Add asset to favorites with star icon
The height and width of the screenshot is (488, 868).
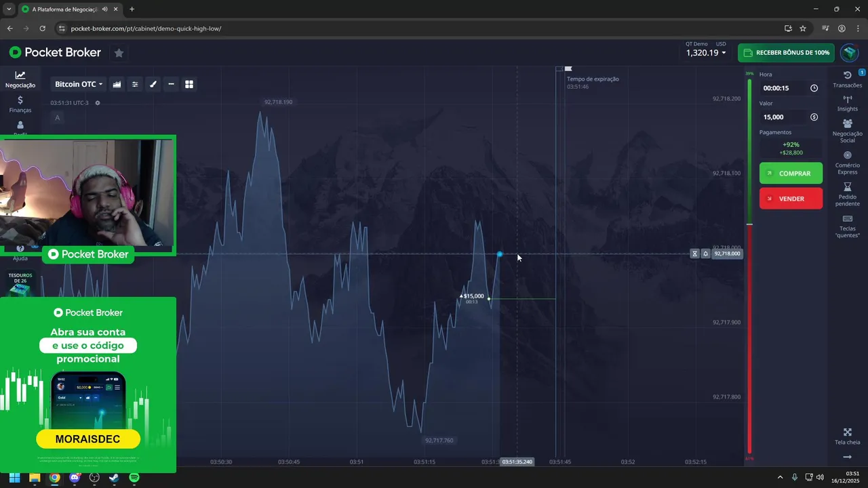[x=119, y=53]
